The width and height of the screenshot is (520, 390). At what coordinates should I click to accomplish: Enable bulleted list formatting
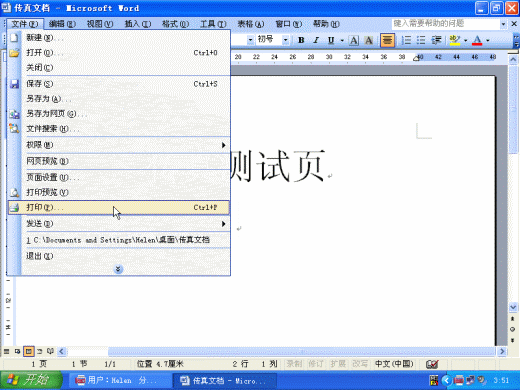pyautogui.click(x=421, y=40)
